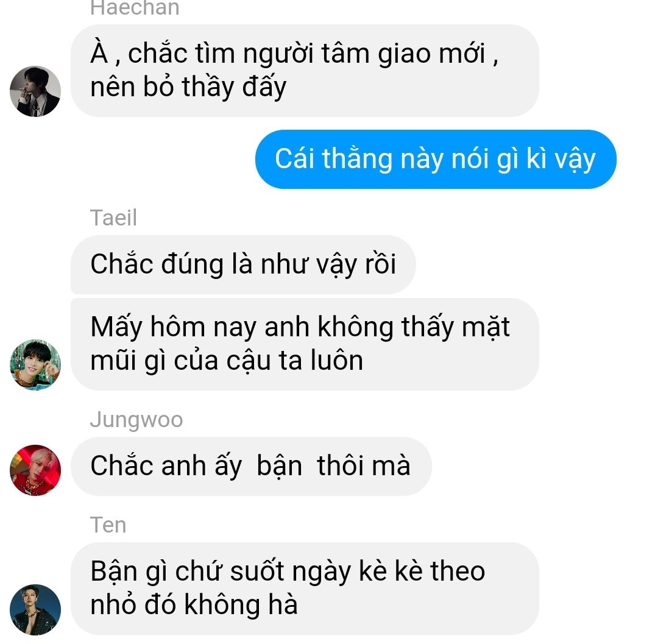Click the word 'Cái' in blue bubble
This screenshot has height=644, width=658.
295,158
